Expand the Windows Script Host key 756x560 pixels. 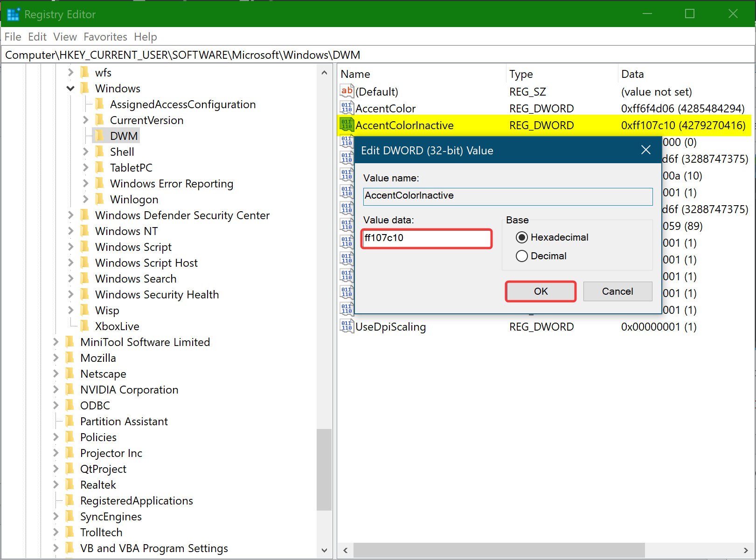point(70,263)
